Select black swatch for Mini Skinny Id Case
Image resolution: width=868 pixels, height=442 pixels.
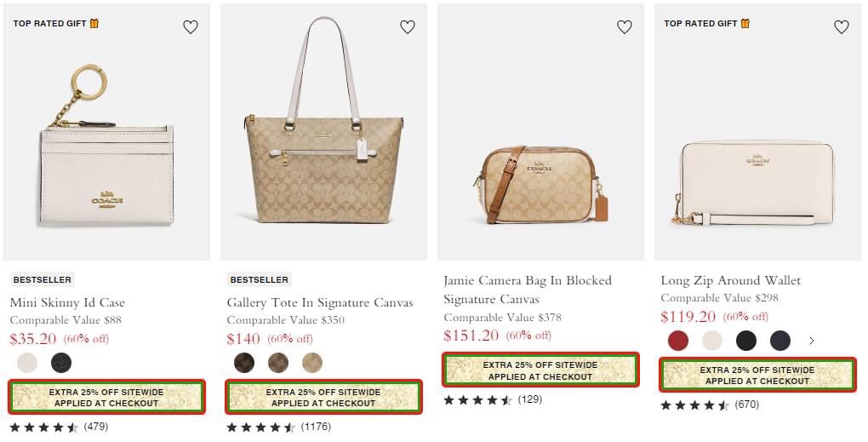pos(61,363)
